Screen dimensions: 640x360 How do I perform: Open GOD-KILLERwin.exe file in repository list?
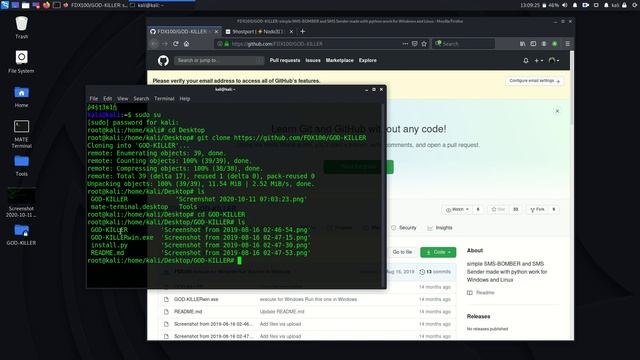point(196,299)
